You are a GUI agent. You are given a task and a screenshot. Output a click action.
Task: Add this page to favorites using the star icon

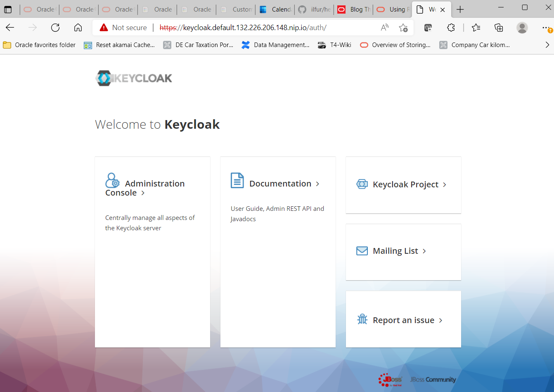tap(403, 28)
